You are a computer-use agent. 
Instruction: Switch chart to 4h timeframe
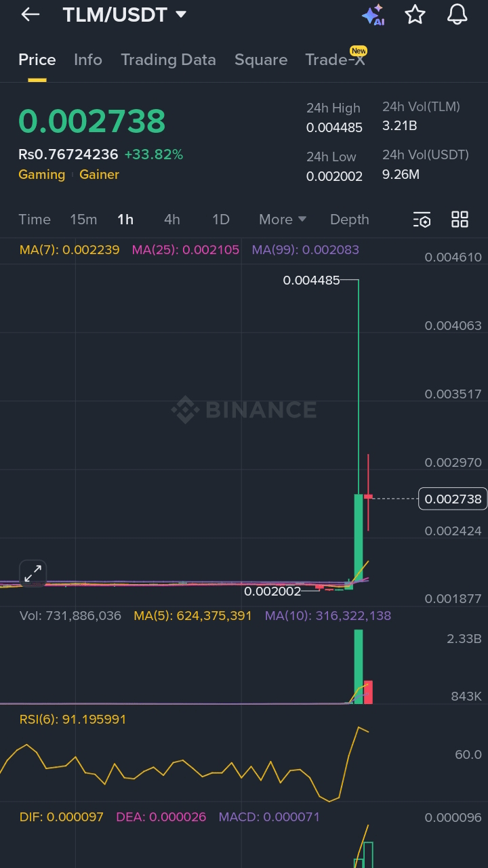(171, 220)
